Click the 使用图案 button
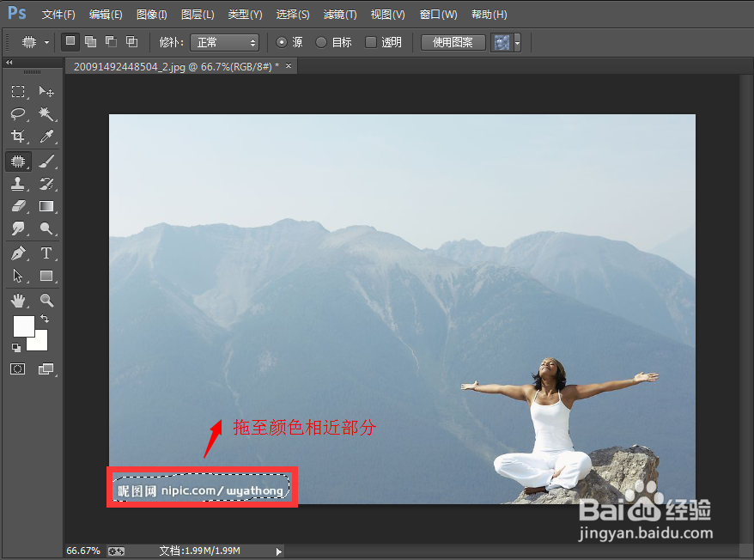 coord(453,41)
